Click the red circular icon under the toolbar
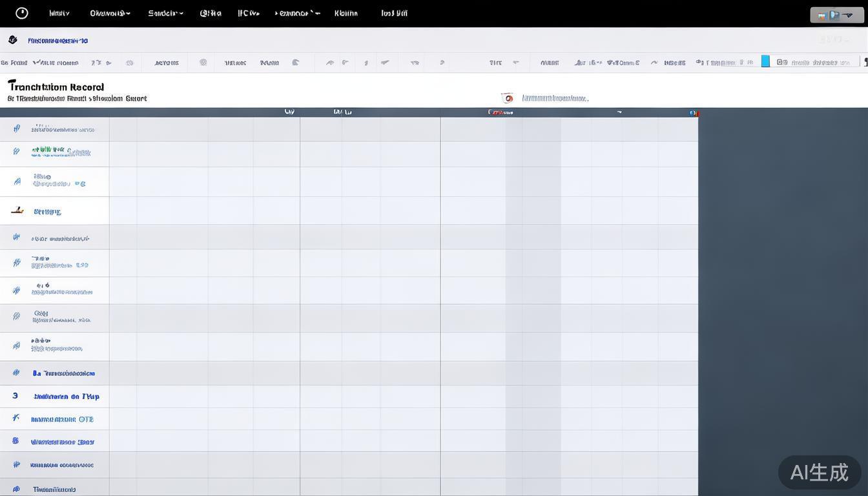 [x=508, y=98]
